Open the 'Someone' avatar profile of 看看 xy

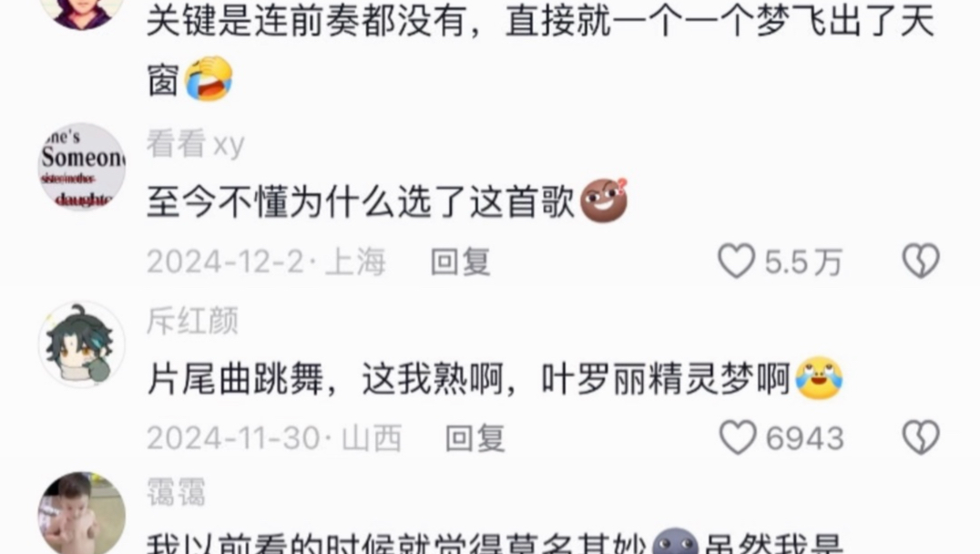(x=82, y=167)
